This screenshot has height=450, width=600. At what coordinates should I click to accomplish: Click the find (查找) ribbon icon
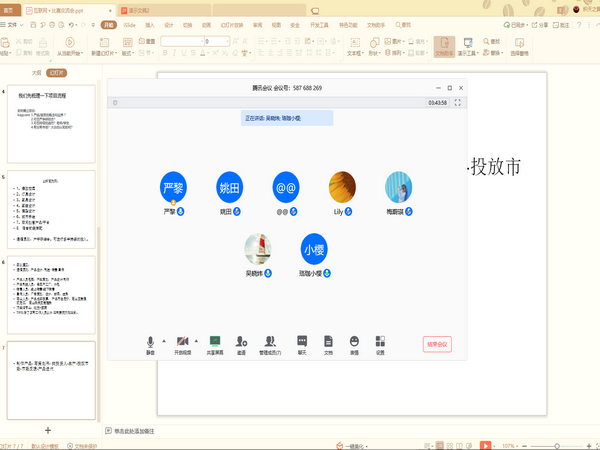(x=491, y=41)
